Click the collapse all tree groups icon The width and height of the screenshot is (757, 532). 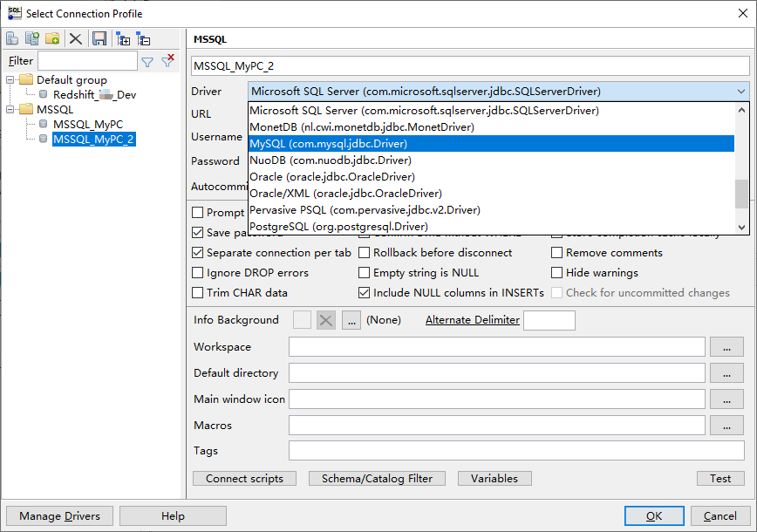pyautogui.click(x=144, y=38)
